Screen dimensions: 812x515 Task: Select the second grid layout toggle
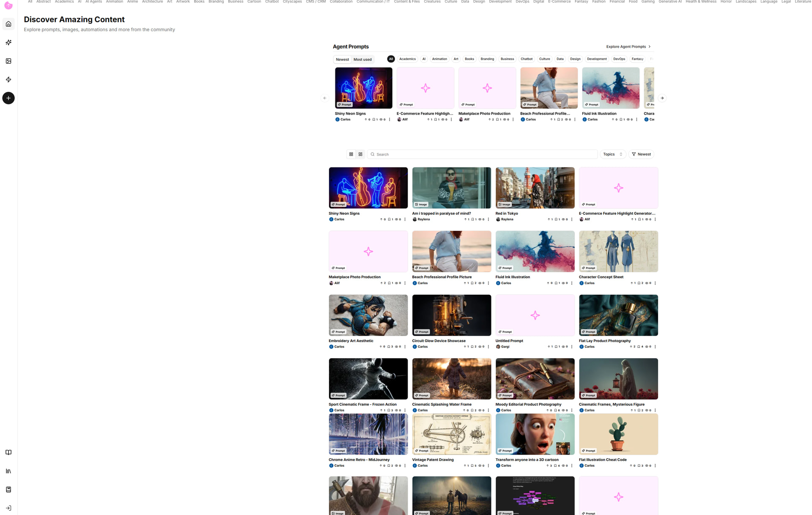[360, 154]
